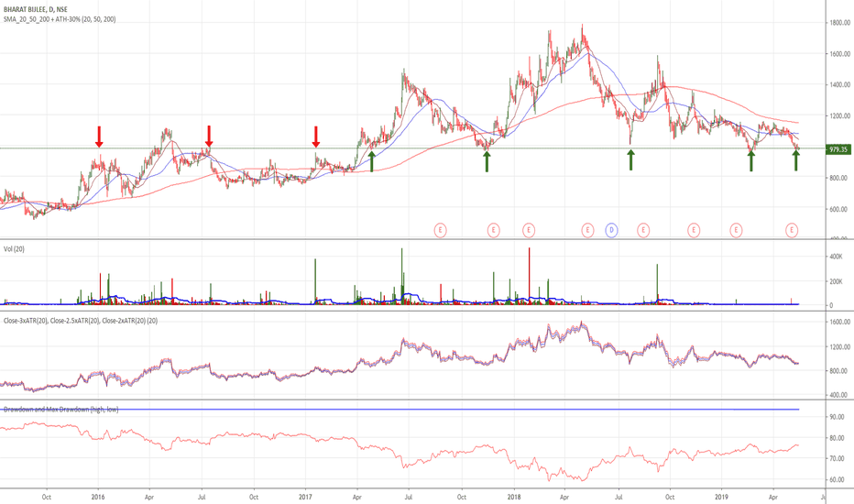854x504 pixels.
Task: Click the 60.00 drawdown axis label
Action: pyautogui.click(x=837, y=480)
